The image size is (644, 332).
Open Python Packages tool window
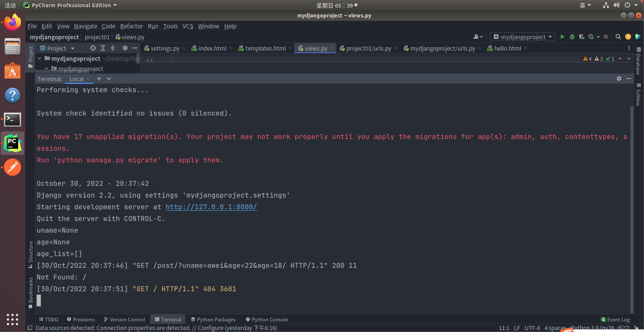pos(213,320)
